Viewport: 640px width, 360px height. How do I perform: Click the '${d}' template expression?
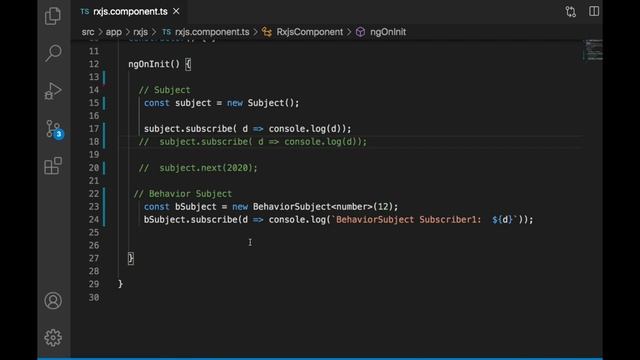pos(502,220)
